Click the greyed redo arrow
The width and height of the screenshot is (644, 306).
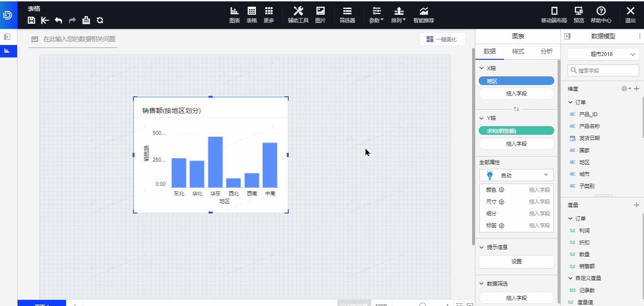[x=72, y=20]
